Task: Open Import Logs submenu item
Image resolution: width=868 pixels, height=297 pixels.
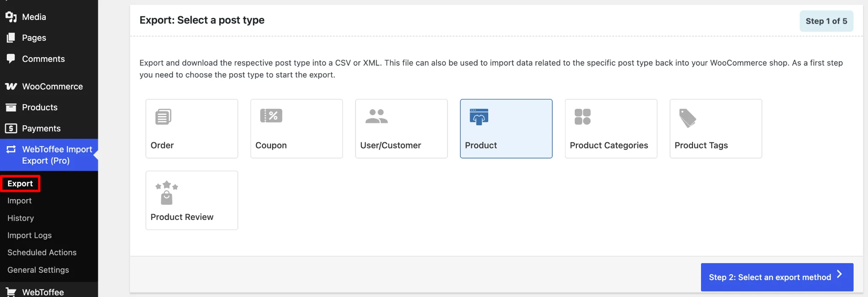Action: (x=29, y=236)
